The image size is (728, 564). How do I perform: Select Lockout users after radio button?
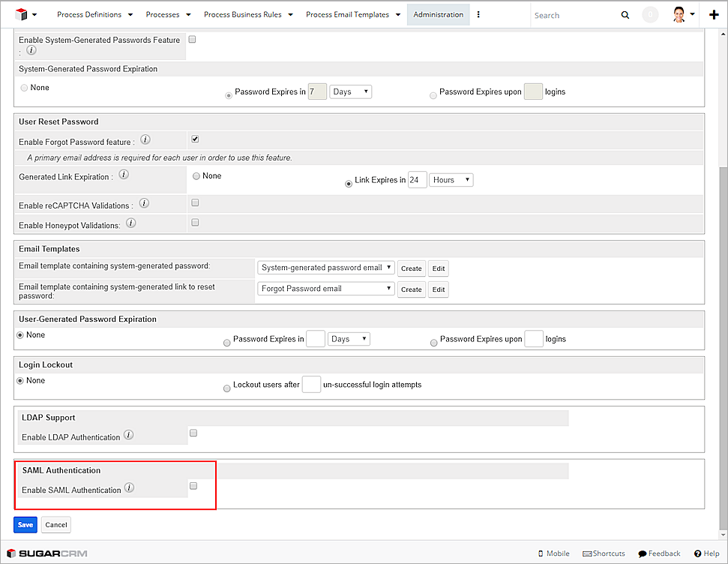tap(227, 388)
